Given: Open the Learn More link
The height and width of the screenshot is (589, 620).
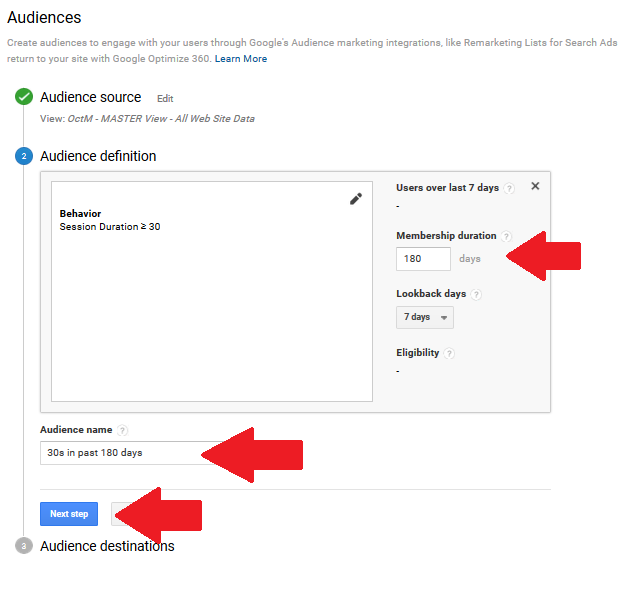Looking at the screenshot, I should 241,59.
